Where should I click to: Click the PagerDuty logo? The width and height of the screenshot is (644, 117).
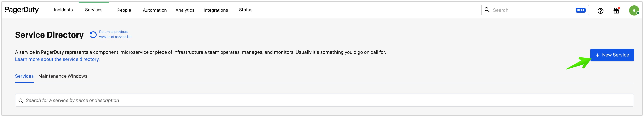point(22,10)
